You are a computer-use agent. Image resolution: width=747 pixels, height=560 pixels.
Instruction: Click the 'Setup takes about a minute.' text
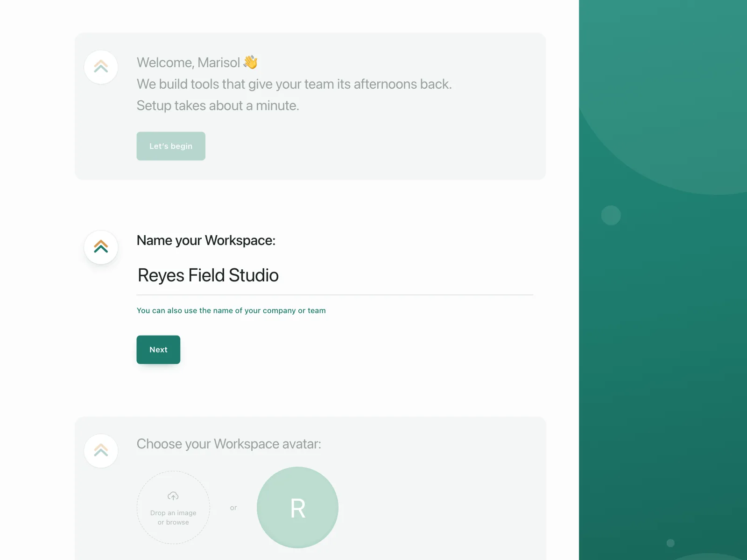[x=218, y=106]
